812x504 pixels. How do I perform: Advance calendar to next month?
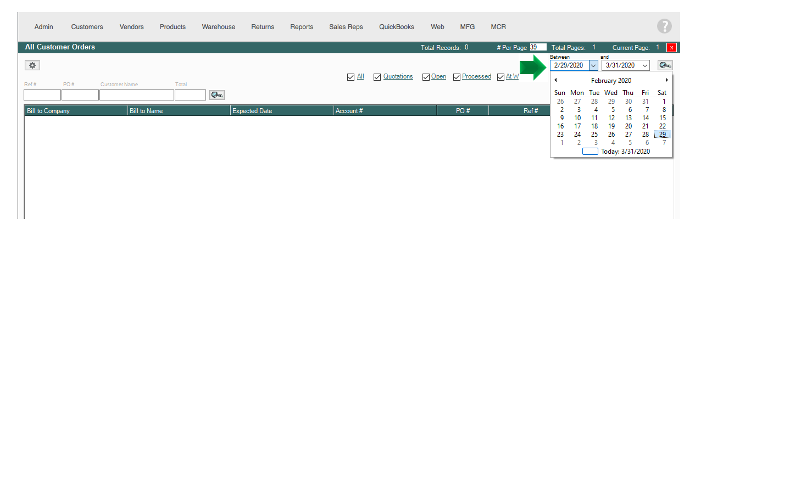(666, 80)
